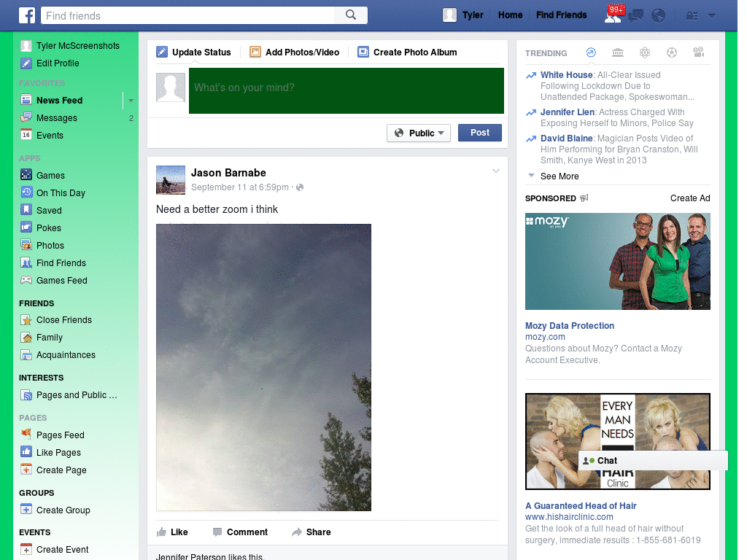The image size is (747, 560).
Task: Open the account settings caret menu
Action: click(x=711, y=15)
